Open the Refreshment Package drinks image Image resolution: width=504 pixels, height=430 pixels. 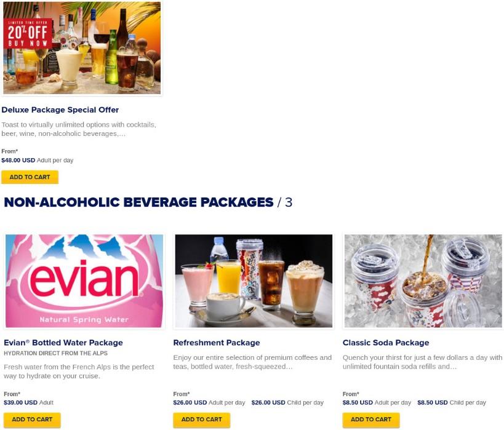click(x=254, y=281)
